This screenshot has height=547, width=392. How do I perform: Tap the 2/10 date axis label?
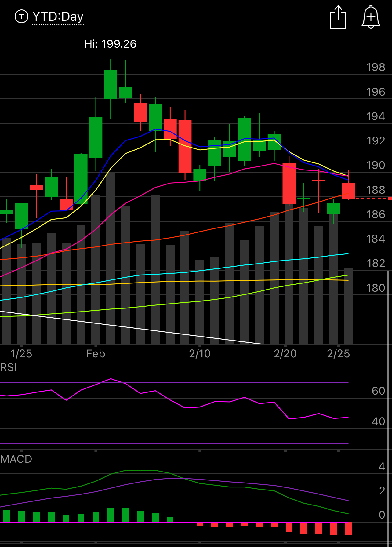200,354
